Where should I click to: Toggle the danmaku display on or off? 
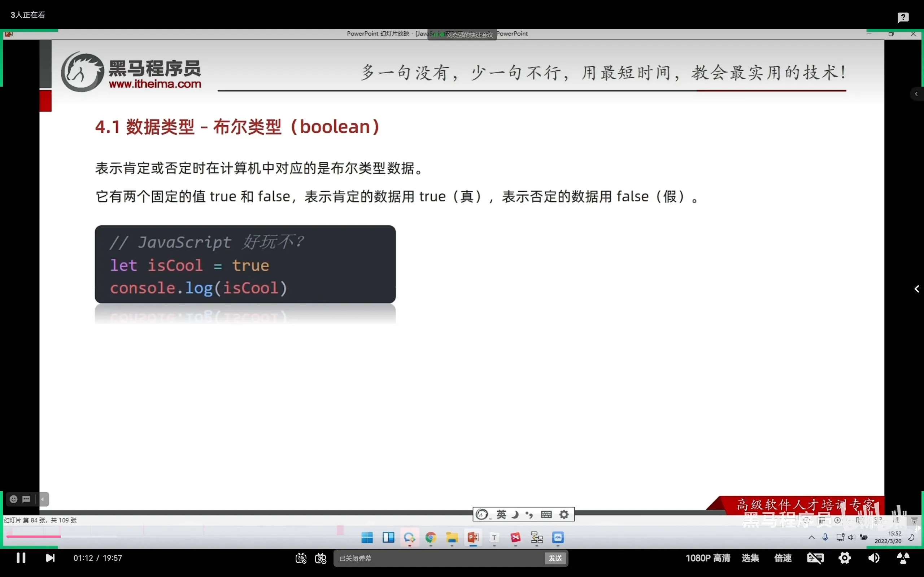(x=301, y=558)
